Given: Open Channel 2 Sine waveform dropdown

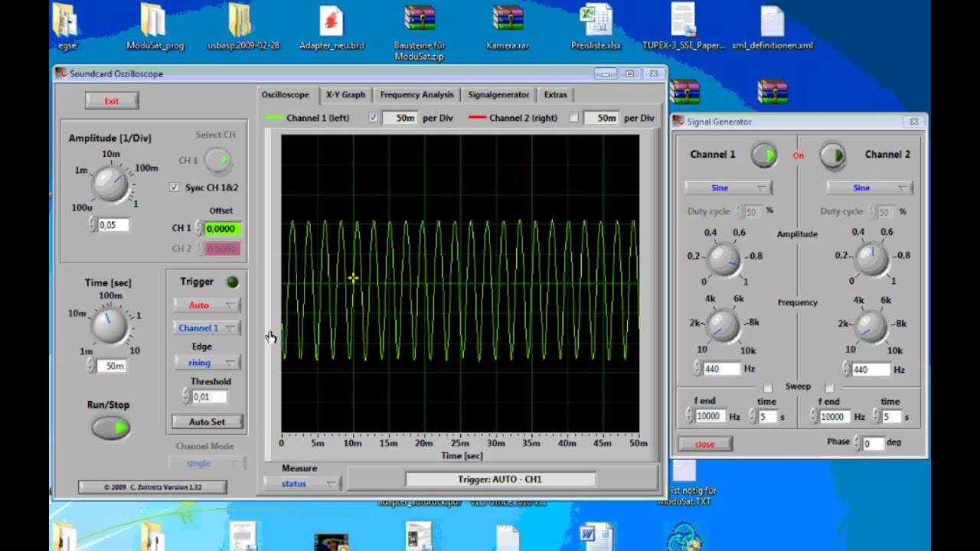Looking at the screenshot, I should [869, 187].
